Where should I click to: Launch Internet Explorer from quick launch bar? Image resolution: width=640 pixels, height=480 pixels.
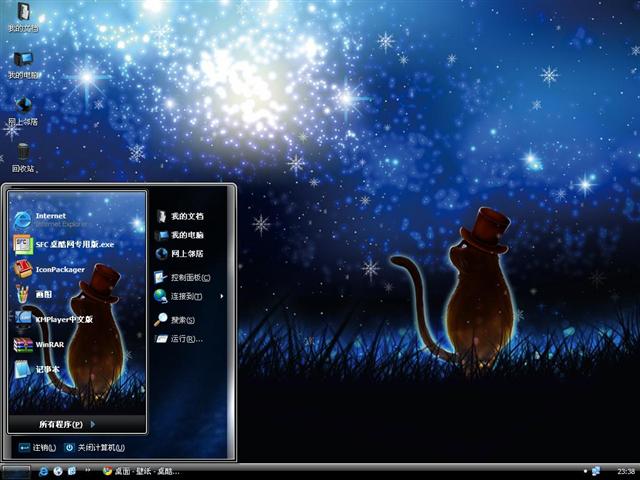pos(43,472)
